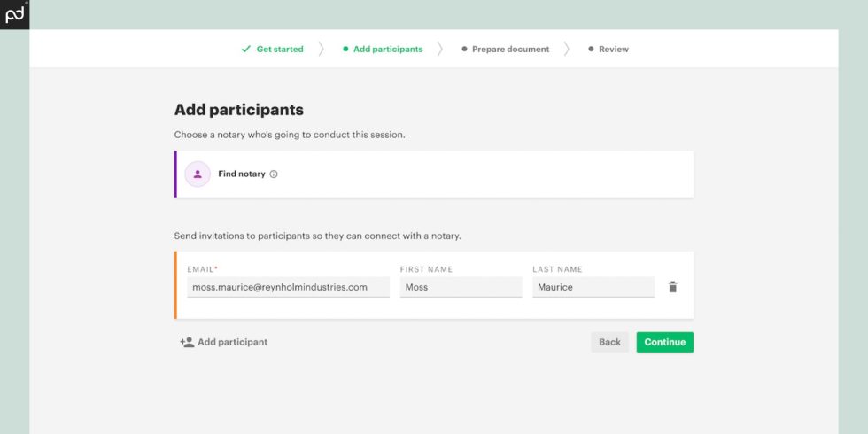Click the green checkmark beside Get started

246,50
